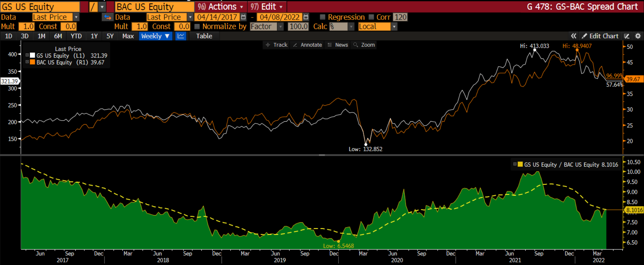The height and width of the screenshot is (265, 644).
Task: Click the Corr period 120 field
Action: 400,17
